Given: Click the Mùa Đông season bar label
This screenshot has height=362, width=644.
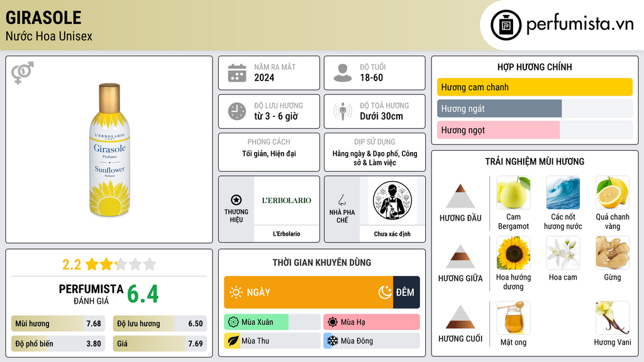Looking at the screenshot, I should (x=357, y=341).
